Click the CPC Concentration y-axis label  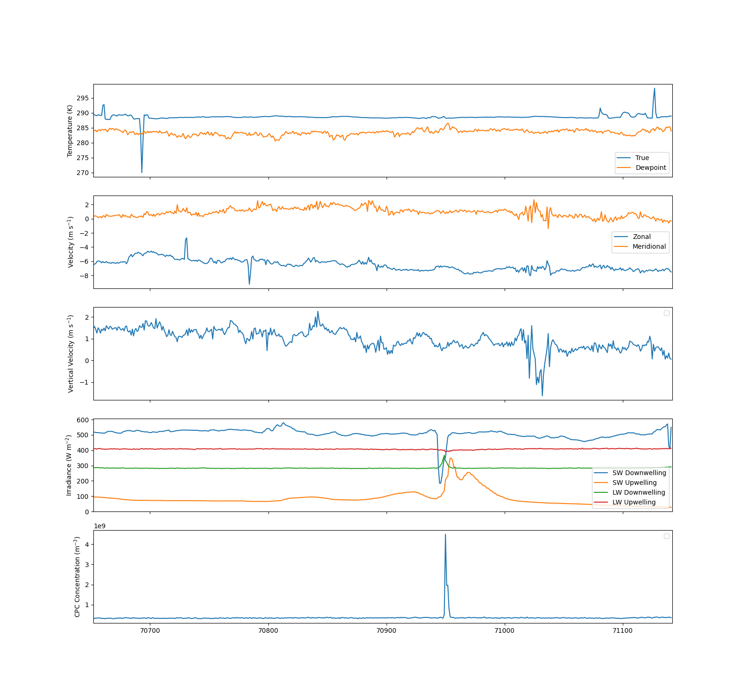[78, 577]
